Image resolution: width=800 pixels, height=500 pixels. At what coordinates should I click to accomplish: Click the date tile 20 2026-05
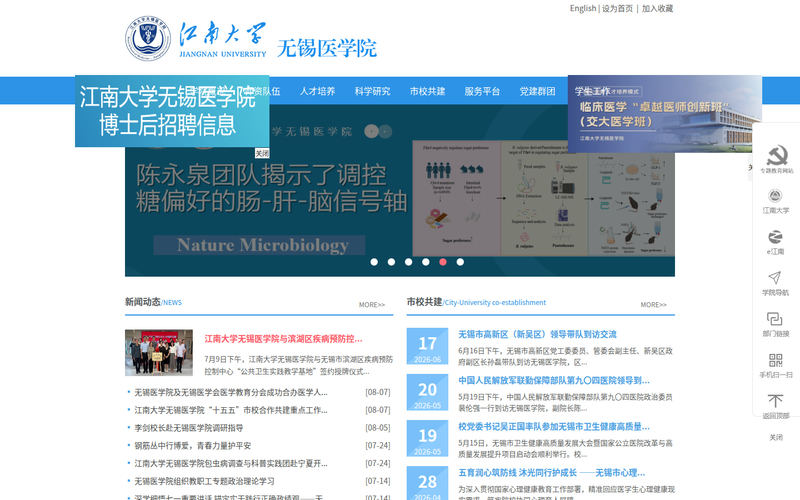click(427, 392)
